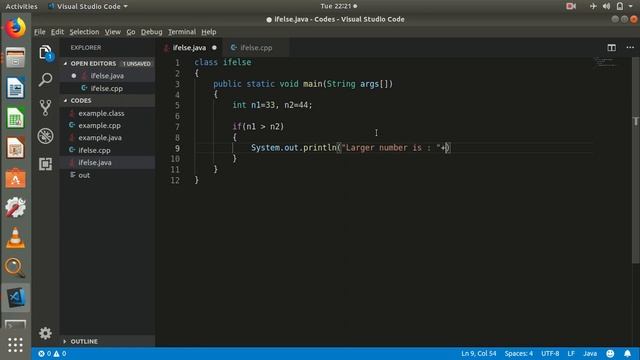
Task: Open the out file in CODES folder
Action: (x=84, y=175)
